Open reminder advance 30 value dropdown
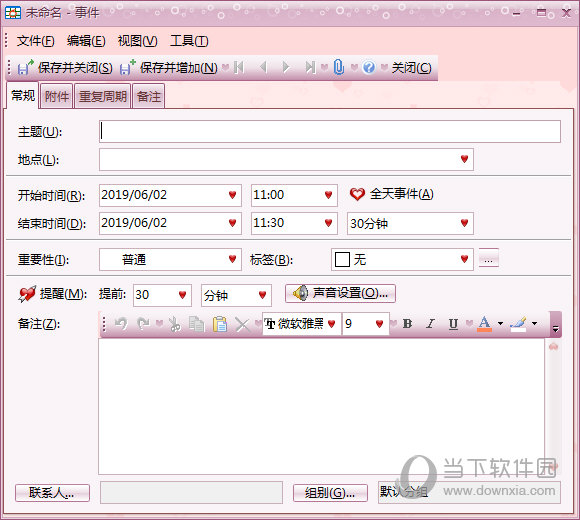The height and width of the screenshot is (520, 580). pos(182,295)
